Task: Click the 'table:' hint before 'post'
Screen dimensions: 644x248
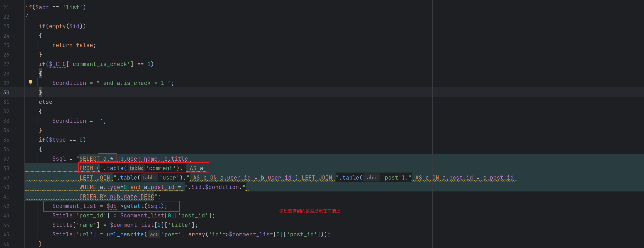Action: (372, 178)
